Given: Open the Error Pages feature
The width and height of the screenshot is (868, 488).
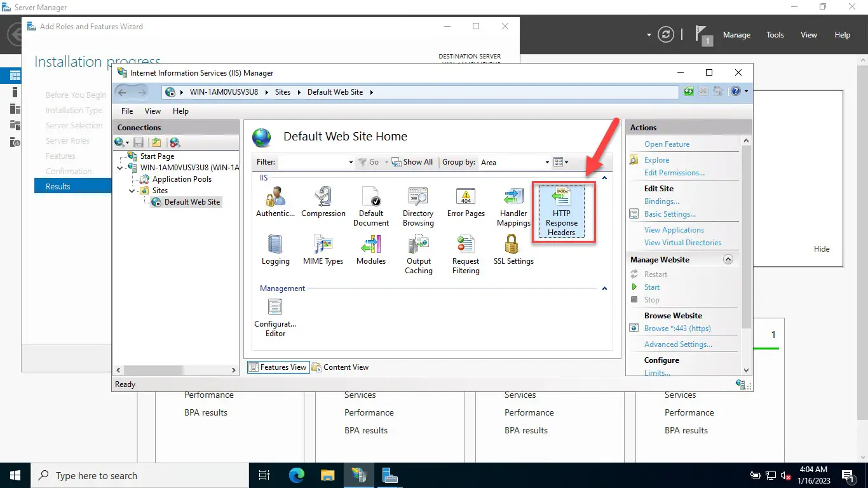Looking at the screenshot, I should click(466, 202).
